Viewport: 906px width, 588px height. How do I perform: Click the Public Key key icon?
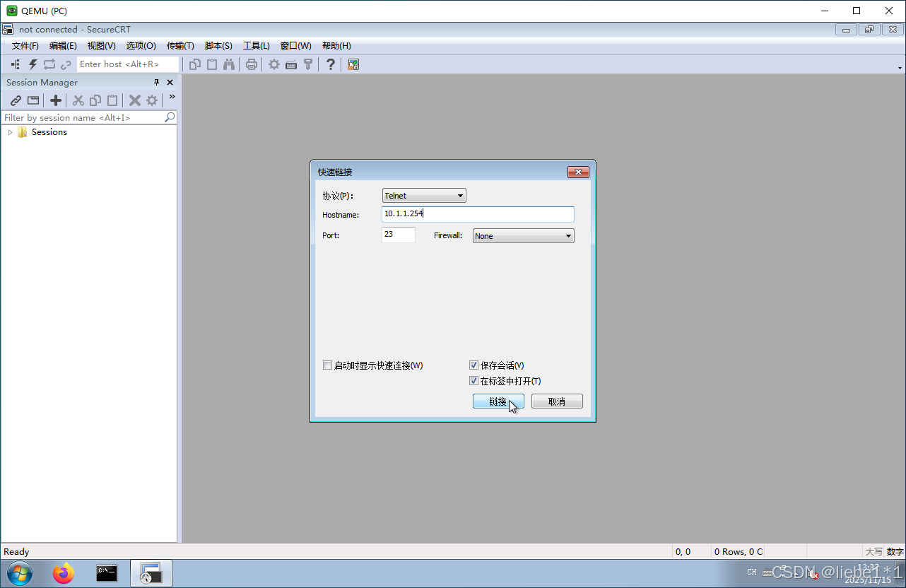point(308,64)
